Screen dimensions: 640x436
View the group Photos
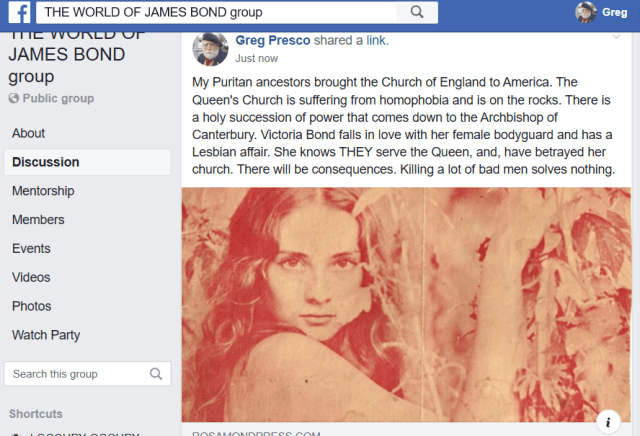(32, 306)
